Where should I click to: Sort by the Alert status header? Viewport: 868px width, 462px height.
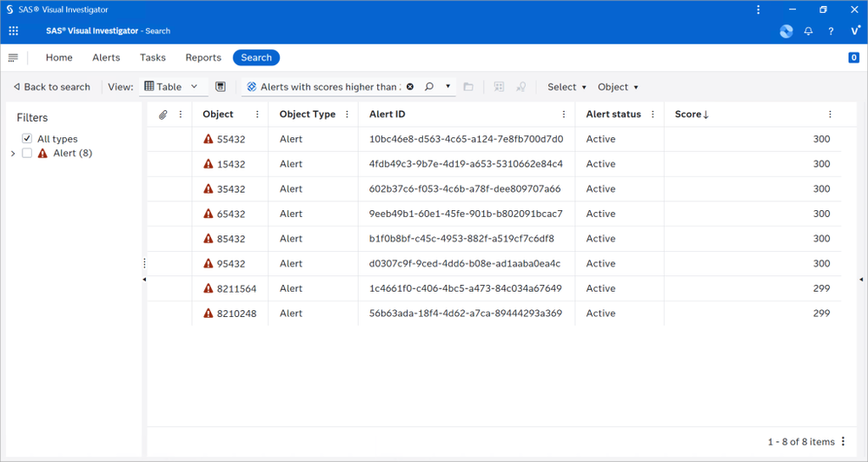(x=613, y=115)
